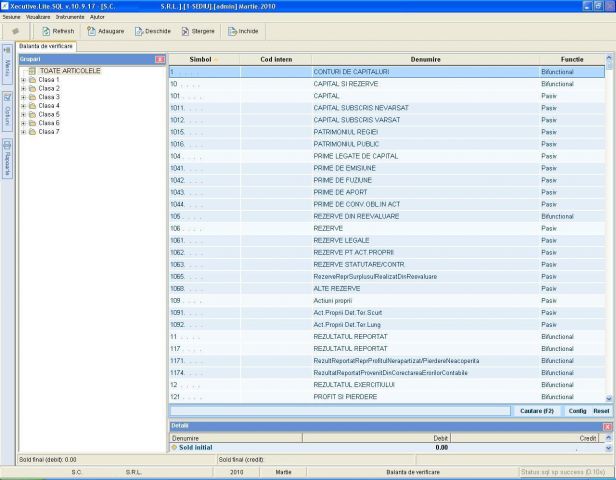Select row Actiuni proprii
Screen dimensions: 616x480
pyautogui.click(x=387, y=300)
